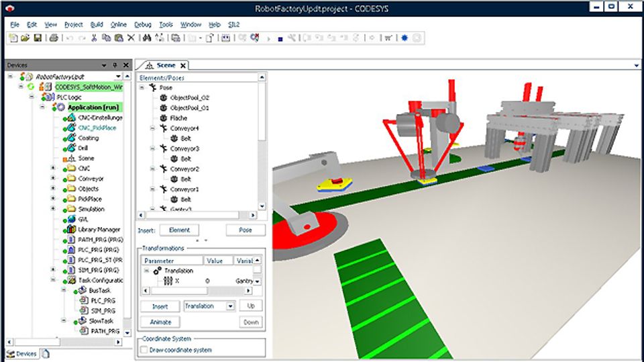Open the Gantry variable dropdown arrow
The height and width of the screenshot is (362, 644).
pyautogui.click(x=258, y=281)
